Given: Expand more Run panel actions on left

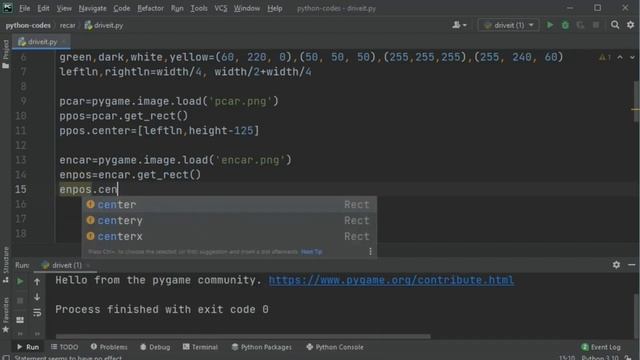Looking at the screenshot, I should pyautogui.click(x=20, y=334).
